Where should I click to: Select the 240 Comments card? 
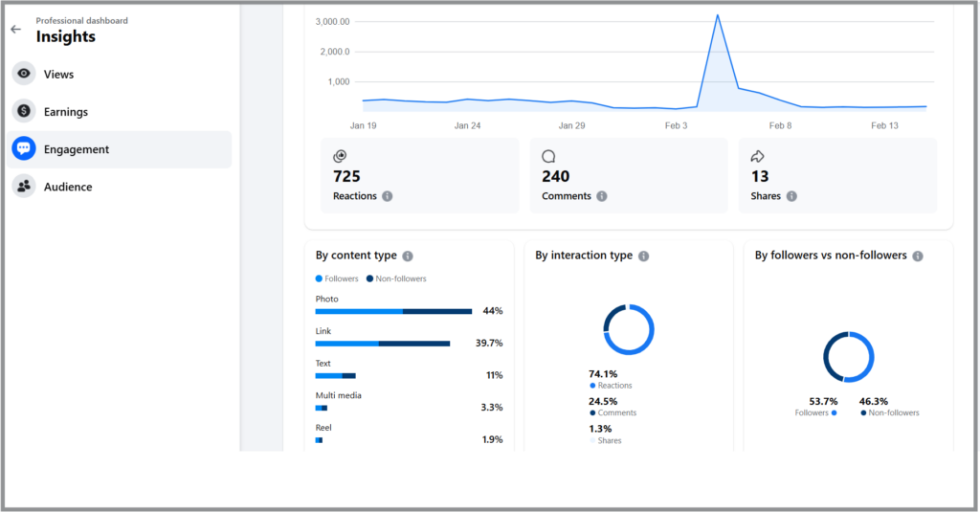(x=629, y=175)
